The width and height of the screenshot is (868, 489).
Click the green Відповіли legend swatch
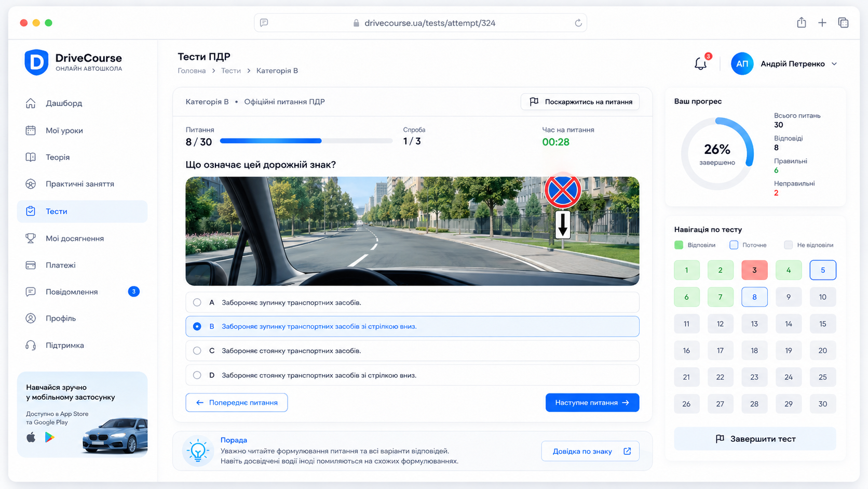click(x=679, y=245)
